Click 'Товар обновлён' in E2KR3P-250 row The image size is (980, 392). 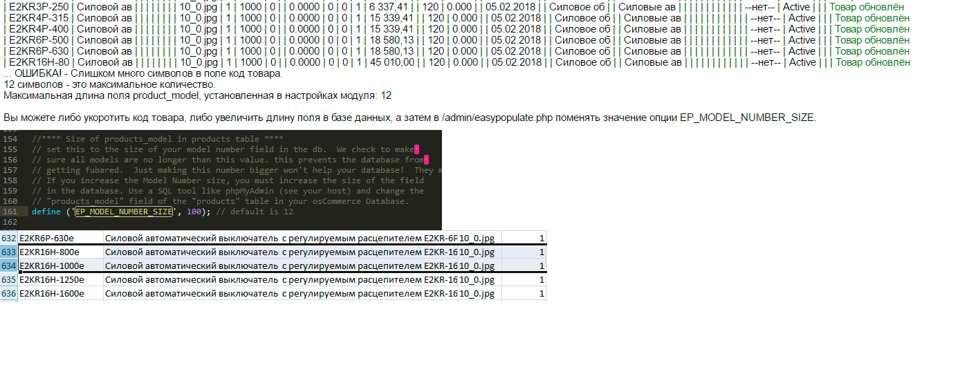pos(867,7)
